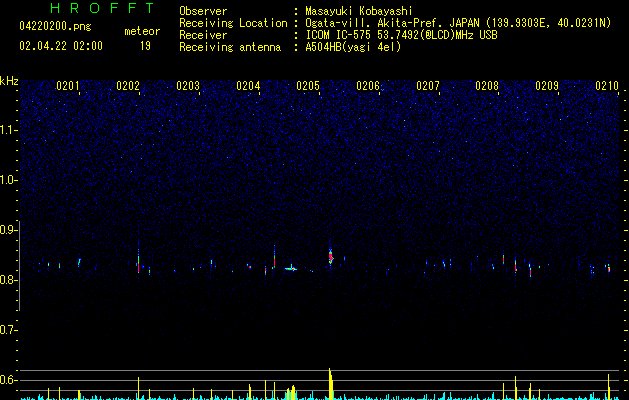Select the A504HB(yagi 4el) text
629x400 pixels.
point(353,47)
